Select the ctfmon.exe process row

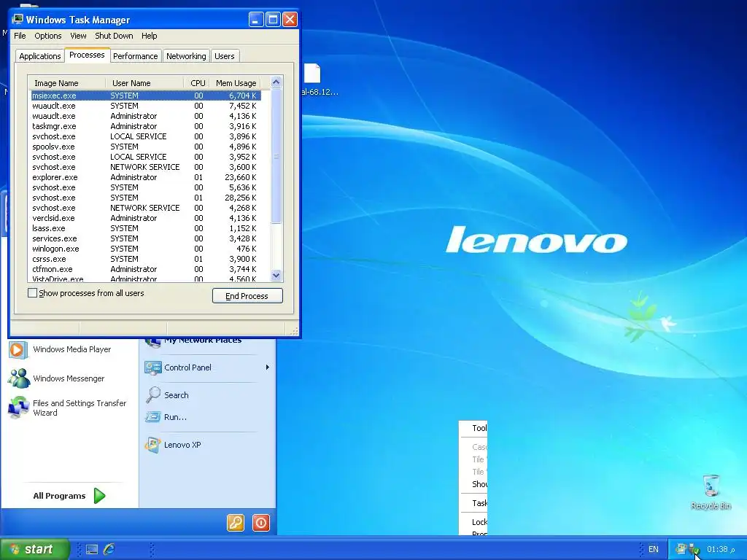[145, 269]
